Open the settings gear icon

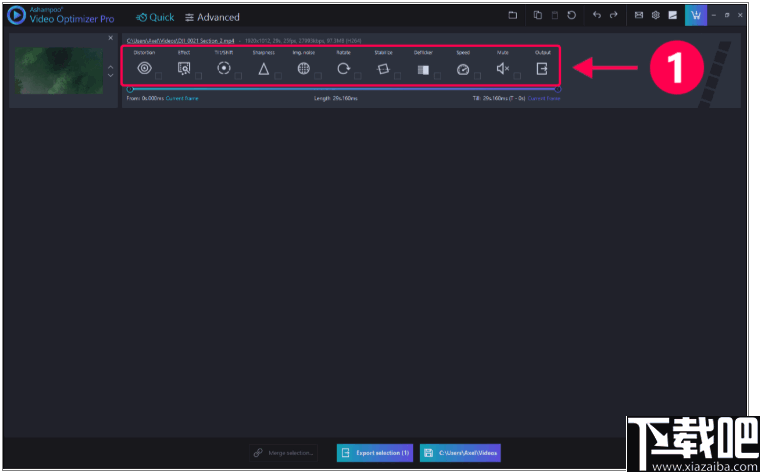pyautogui.click(x=656, y=15)
